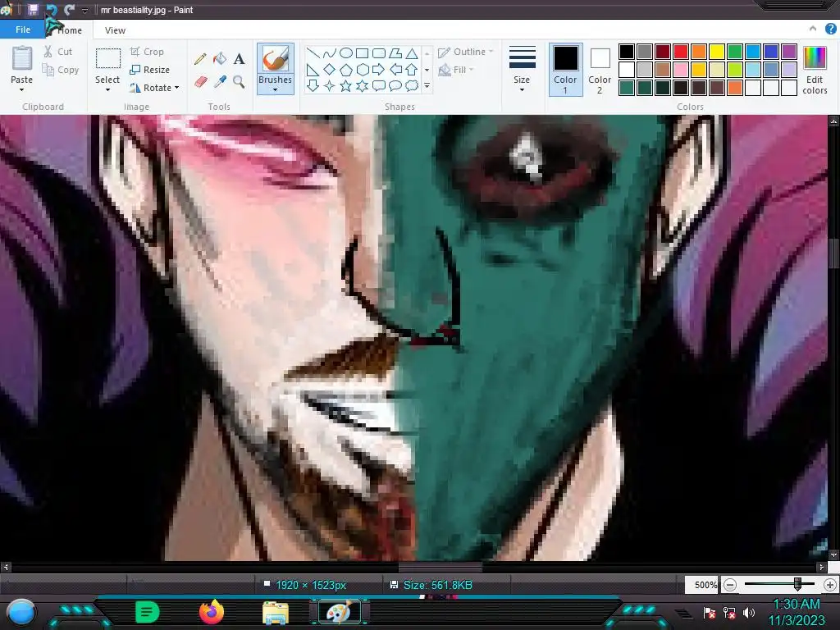Choose the Line shape
The width and height of the screenshot is (840, 630).
tap(313, 52)
